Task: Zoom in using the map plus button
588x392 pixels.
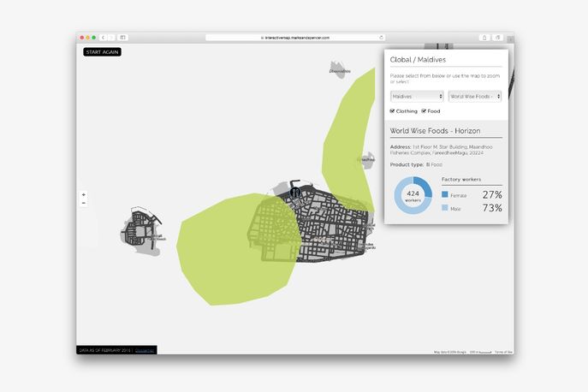Action: pos(83,195)
